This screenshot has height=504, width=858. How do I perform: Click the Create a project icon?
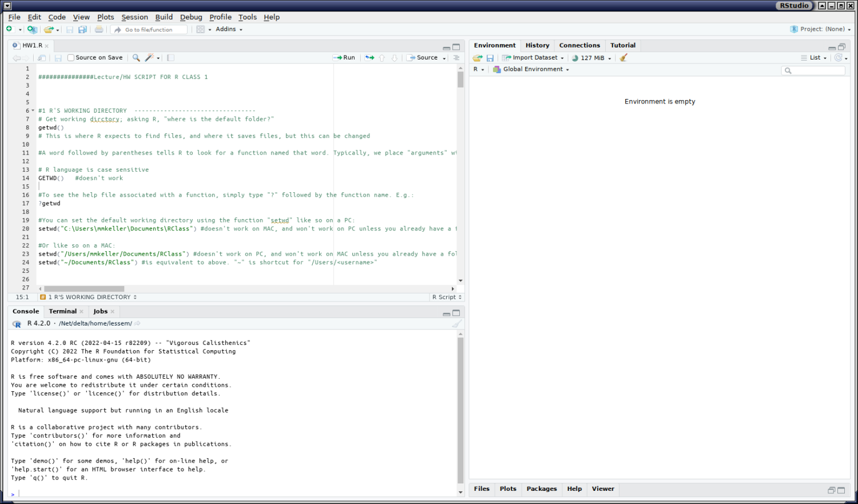pos(32,29)
